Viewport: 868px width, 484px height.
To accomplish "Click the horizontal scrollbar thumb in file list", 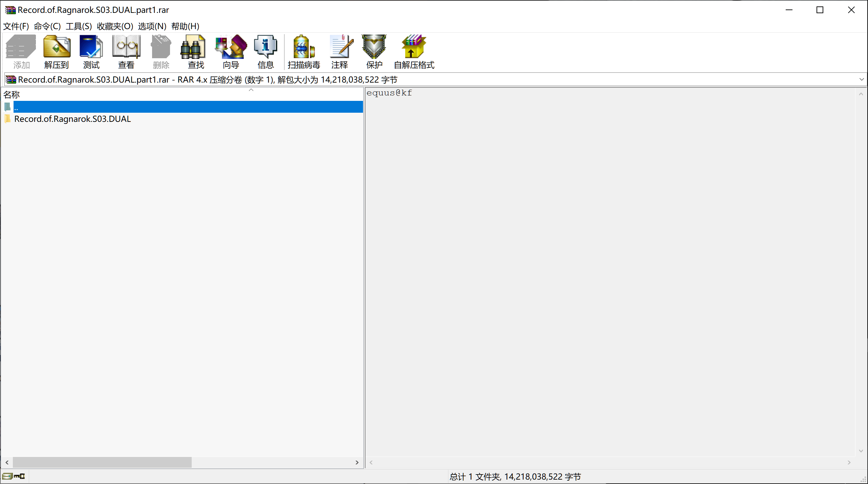I will [102, 462].
